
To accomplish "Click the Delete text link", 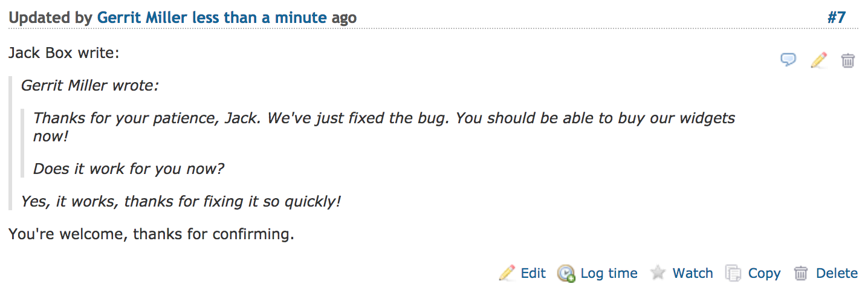I will pos(837,274).
